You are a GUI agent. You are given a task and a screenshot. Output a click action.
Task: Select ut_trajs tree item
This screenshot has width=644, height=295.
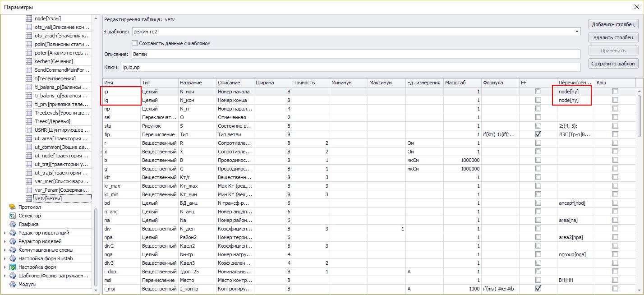pos(62,173)
